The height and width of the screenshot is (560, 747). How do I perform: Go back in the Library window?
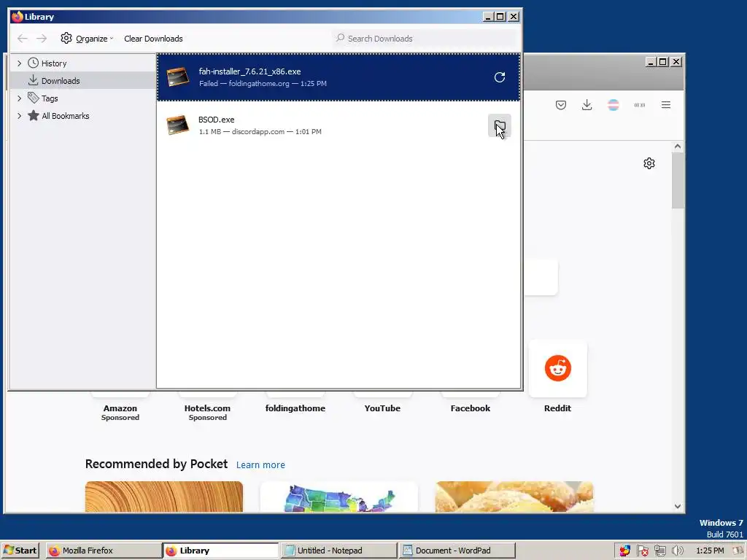(23, 39)
